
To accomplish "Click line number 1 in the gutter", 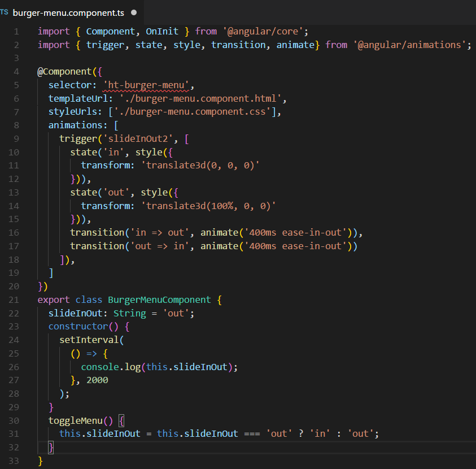I will [x=16, y=32].
